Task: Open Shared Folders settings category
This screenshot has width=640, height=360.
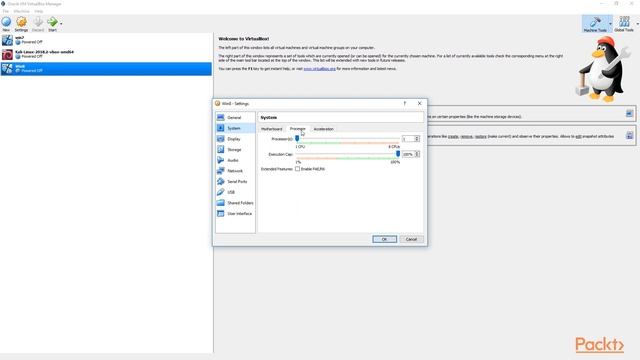Action: pyautogui.click(x=236, y=203)
